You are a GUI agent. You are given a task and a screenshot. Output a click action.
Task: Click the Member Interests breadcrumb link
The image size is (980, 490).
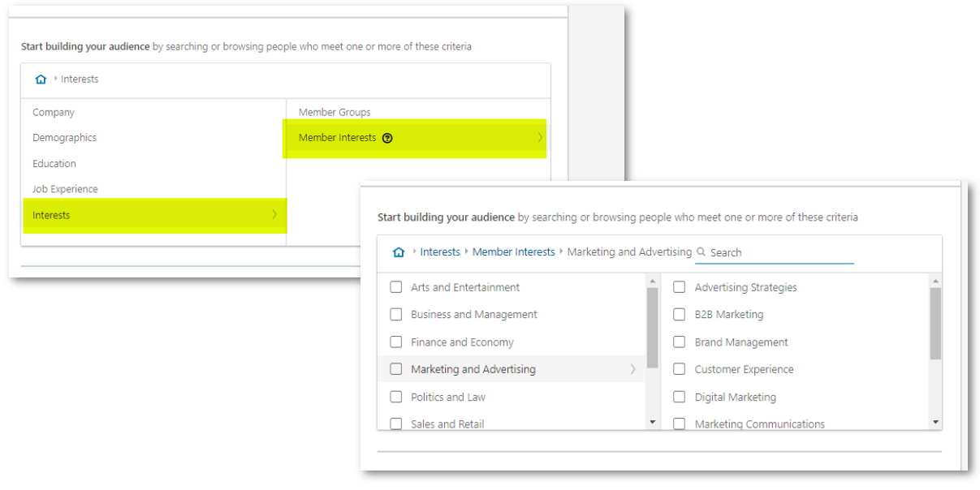(x=513, y=252)
